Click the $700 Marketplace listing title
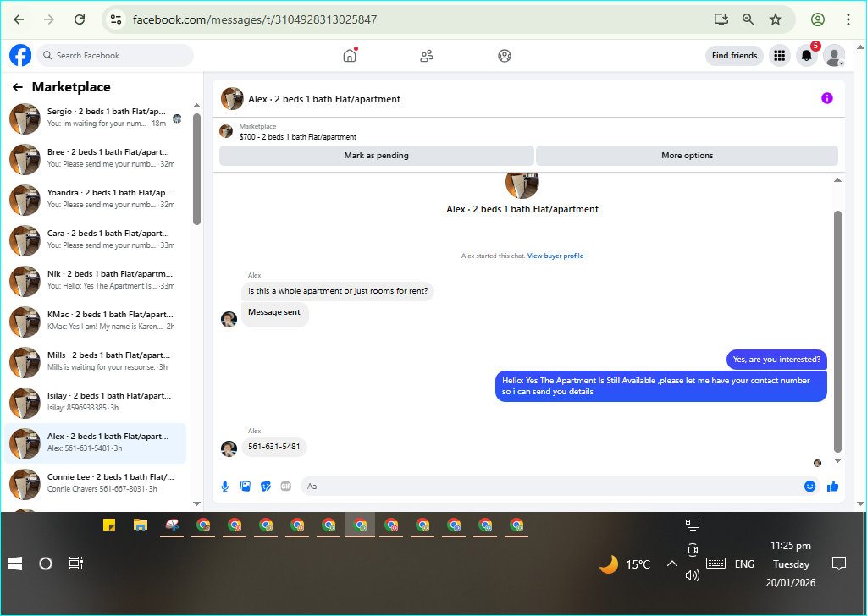 click(x=297, y=137)
